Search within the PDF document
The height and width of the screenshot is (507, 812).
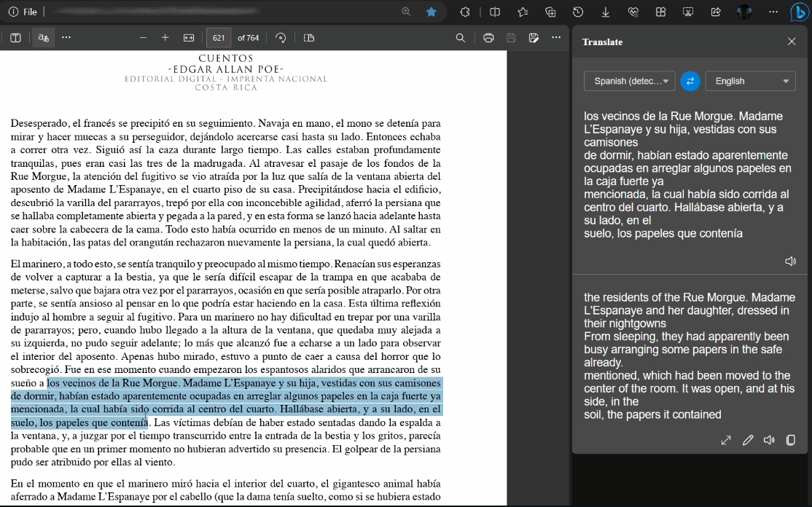click(461, 38)
